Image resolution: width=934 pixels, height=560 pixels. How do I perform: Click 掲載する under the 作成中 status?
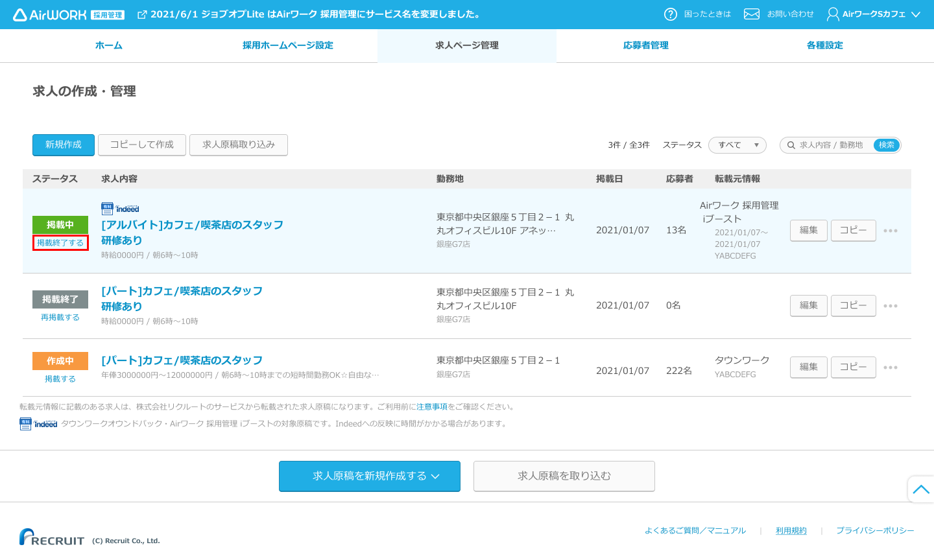60,379
